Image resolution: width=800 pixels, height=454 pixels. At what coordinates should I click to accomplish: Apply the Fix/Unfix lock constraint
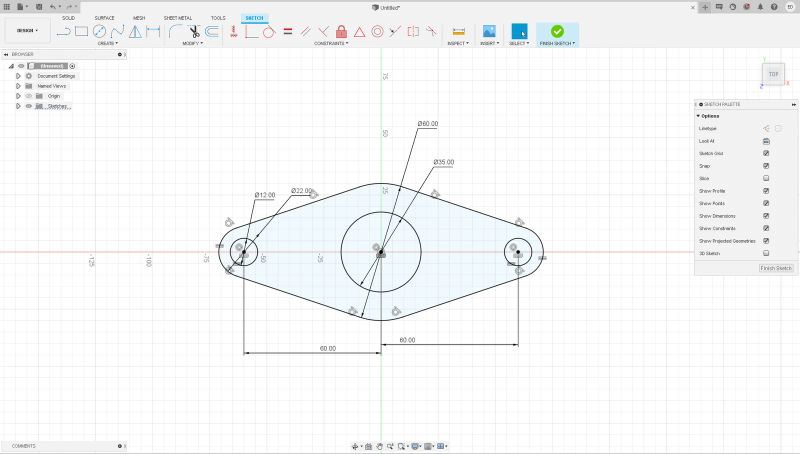[x=341, y=32]
